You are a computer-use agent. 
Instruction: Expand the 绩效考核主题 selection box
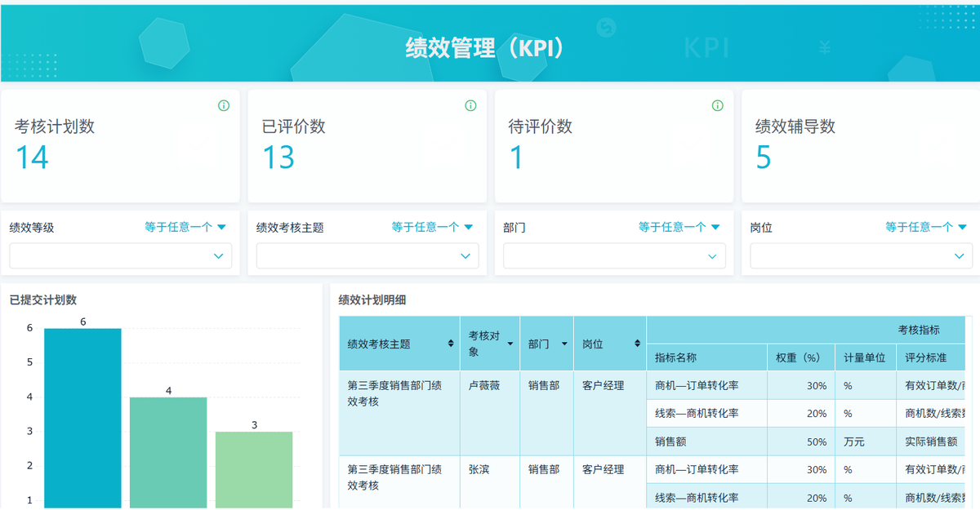pos(367,255)
